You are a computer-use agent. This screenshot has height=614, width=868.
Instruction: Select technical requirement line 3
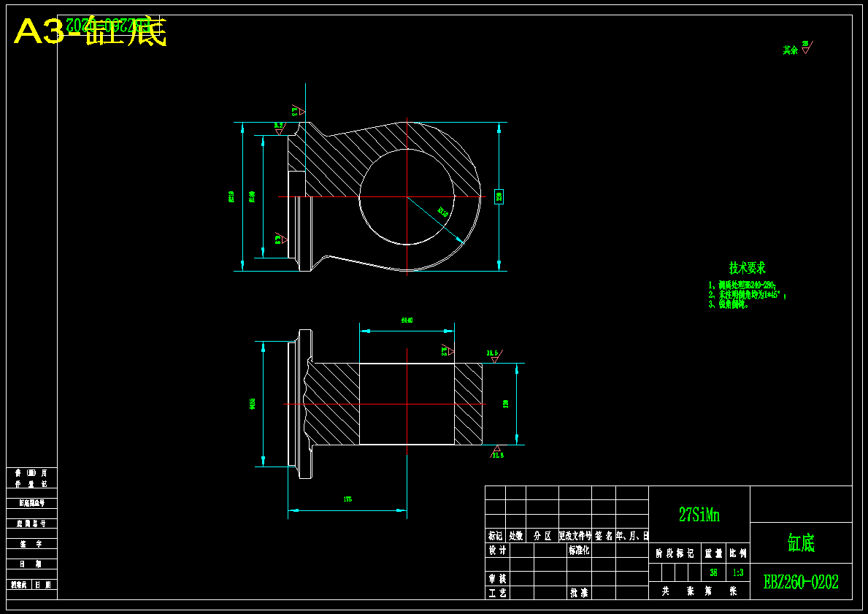point(729,304)
